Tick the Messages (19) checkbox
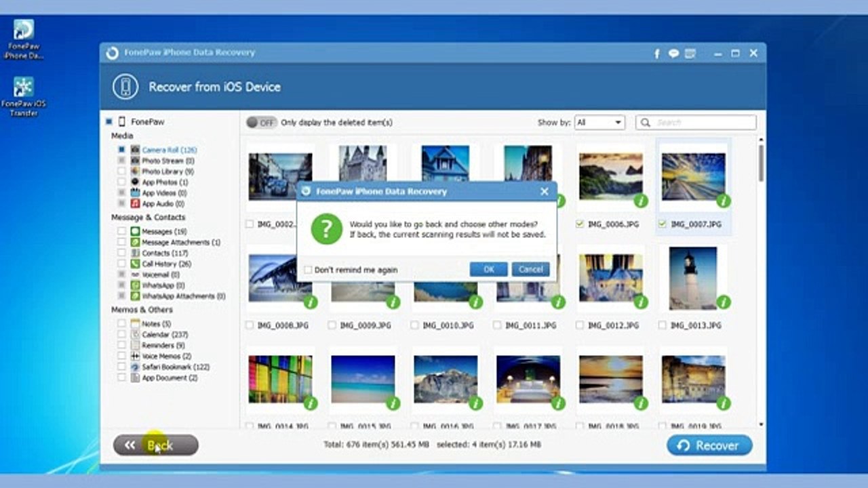This screenshot has width=868, height=488. [121, 232]
